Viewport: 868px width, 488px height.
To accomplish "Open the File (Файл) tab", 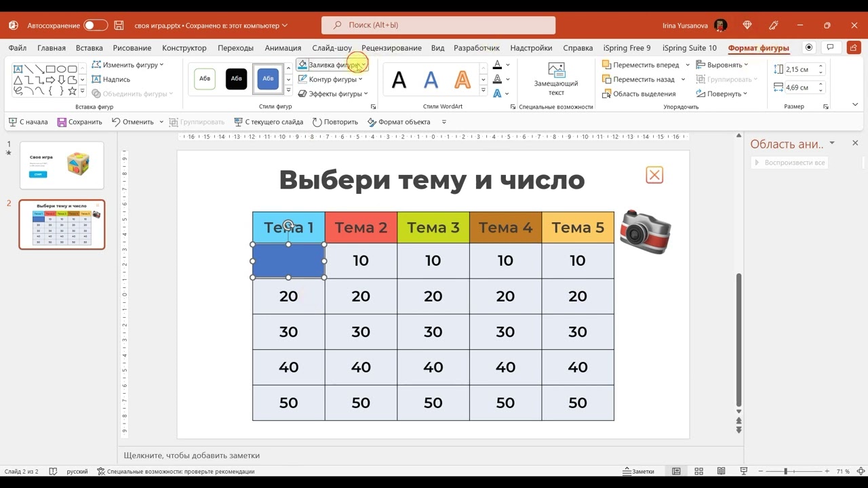I will 18,48.
